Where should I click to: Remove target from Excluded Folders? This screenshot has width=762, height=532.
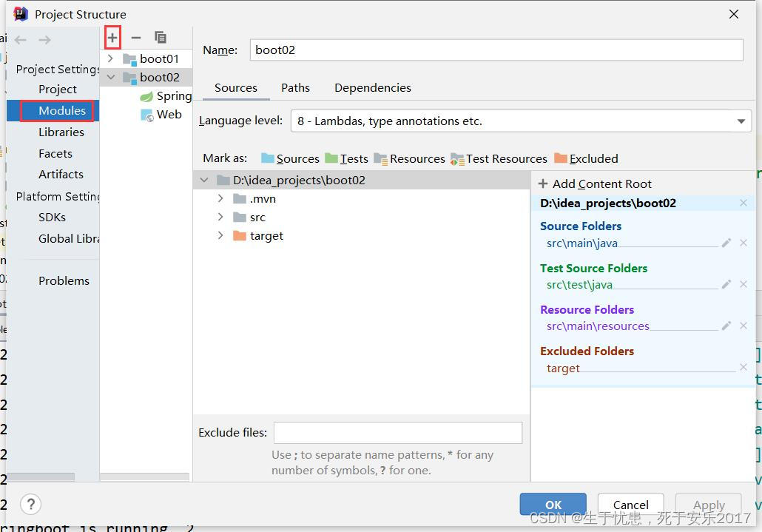pos(744,367)
